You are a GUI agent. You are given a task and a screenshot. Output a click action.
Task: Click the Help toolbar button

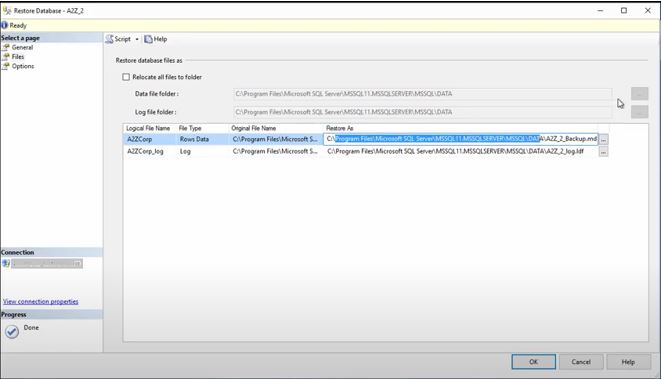(156, 39)
